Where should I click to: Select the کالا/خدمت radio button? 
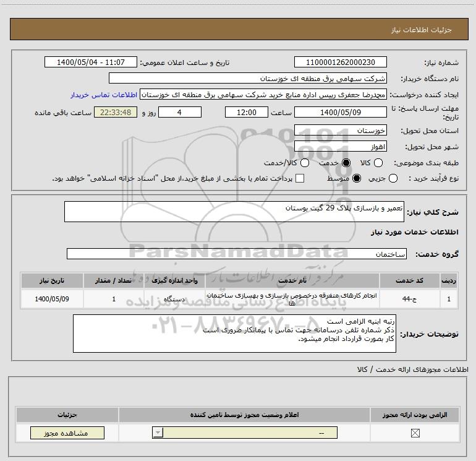click(305, 163)
